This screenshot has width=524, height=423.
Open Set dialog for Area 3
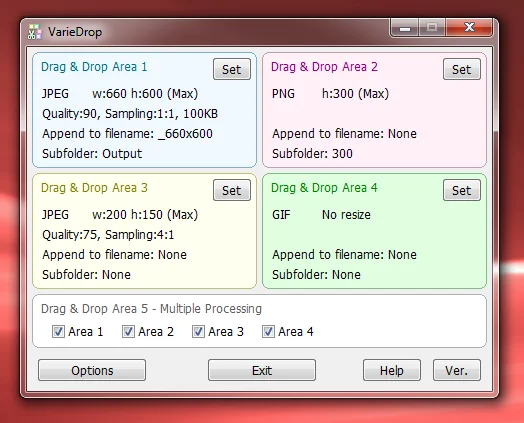coord(232,190)
